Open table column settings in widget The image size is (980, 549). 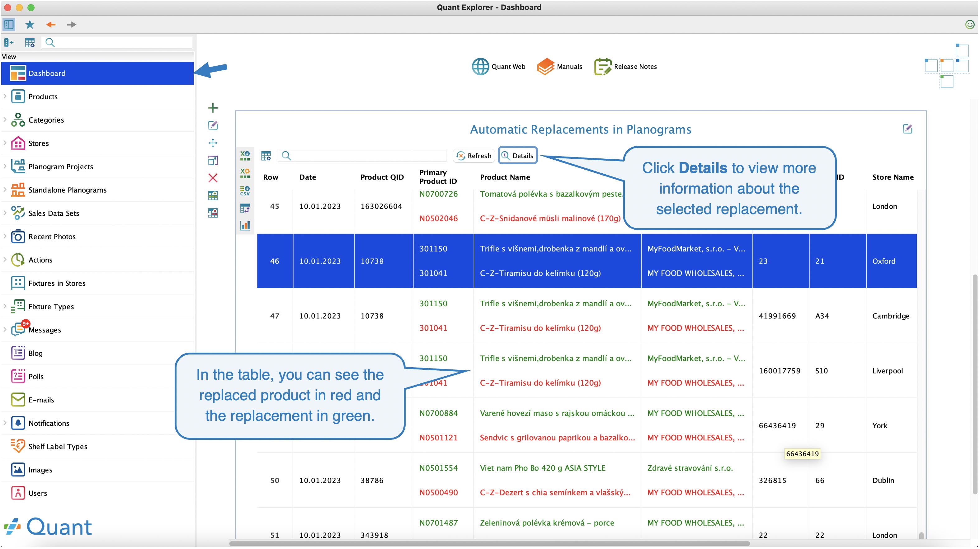(266, 156)
